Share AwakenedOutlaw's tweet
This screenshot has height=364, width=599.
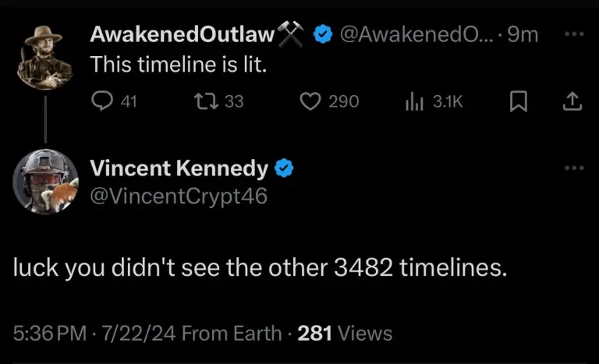(572, 101)
